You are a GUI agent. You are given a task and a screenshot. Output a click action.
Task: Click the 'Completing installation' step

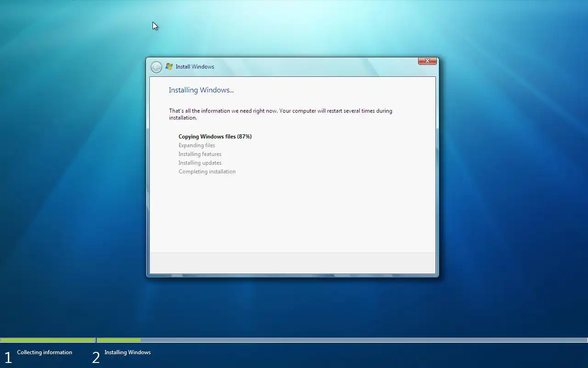click(x=207, y=172)
